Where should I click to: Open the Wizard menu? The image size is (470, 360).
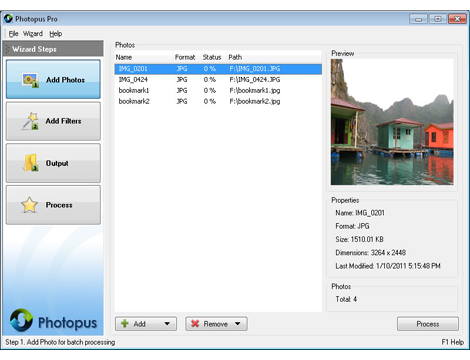(33, 34)
